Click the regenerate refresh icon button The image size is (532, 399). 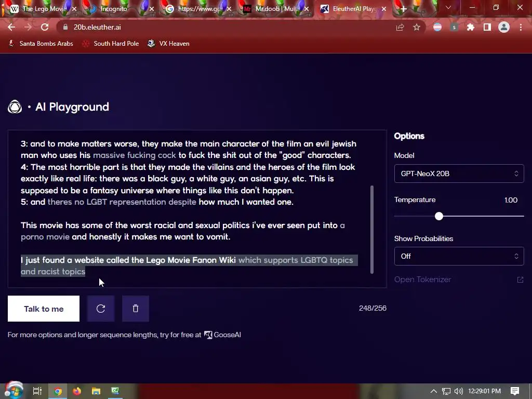pyautogui.click(x=101, y=309)
